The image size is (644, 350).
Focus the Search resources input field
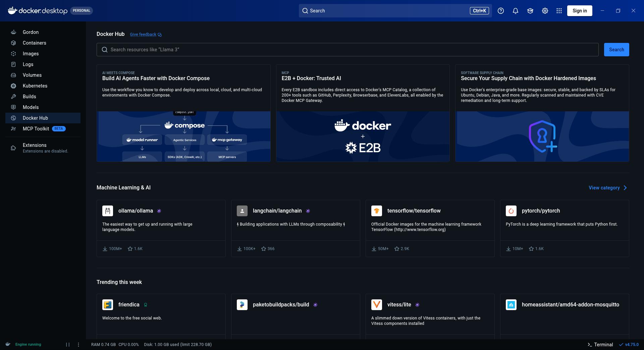[x=347, y=50]
